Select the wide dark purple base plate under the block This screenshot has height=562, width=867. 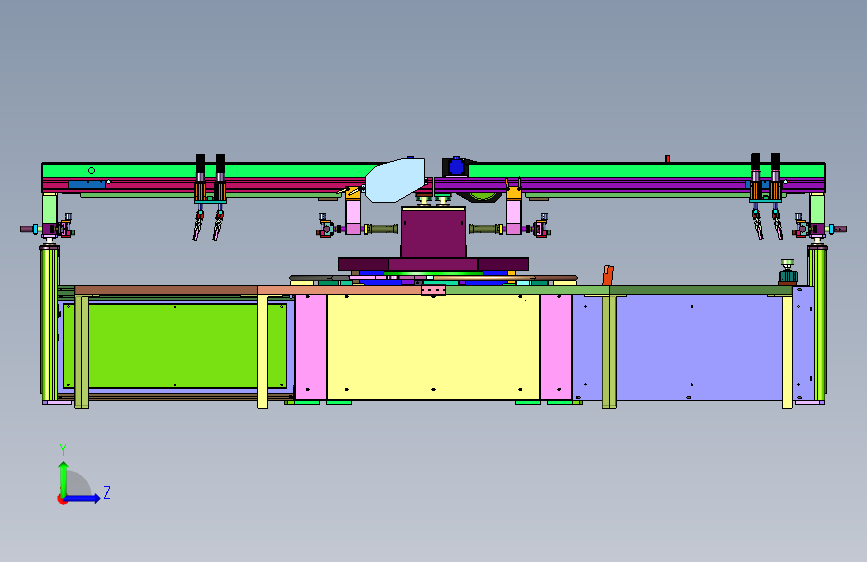(x=433, y=264)
